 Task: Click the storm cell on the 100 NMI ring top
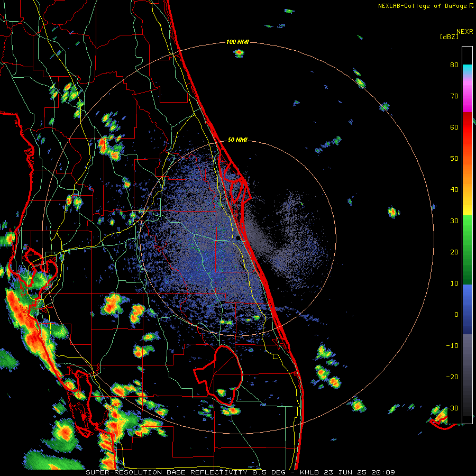239,53
